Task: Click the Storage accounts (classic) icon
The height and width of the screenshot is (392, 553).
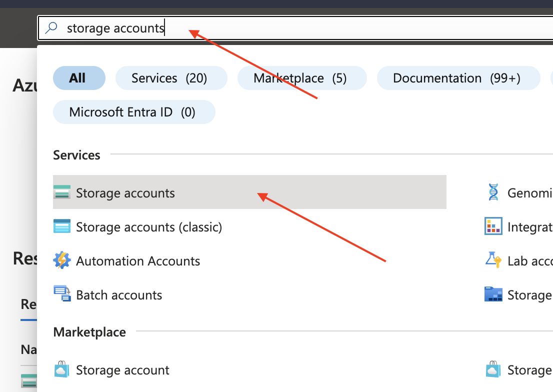Action: (62, 226)
